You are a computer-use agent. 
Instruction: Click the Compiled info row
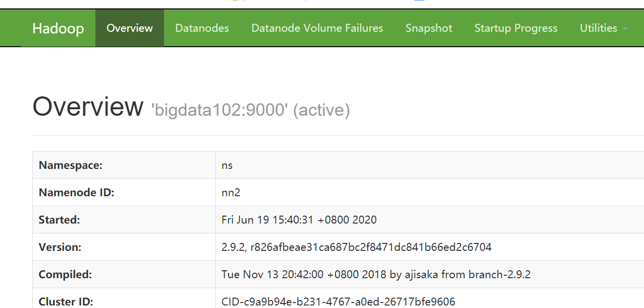click(x=376, y=274)
